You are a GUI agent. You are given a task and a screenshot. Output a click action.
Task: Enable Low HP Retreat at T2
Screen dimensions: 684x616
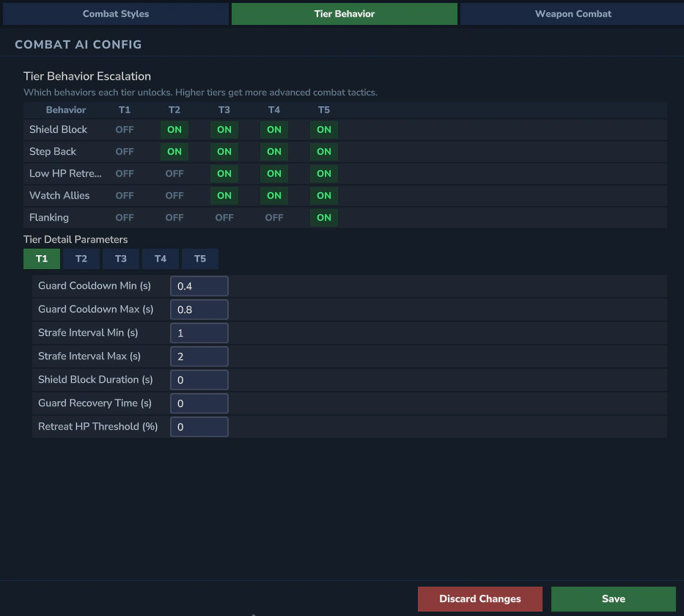(174, 173)
